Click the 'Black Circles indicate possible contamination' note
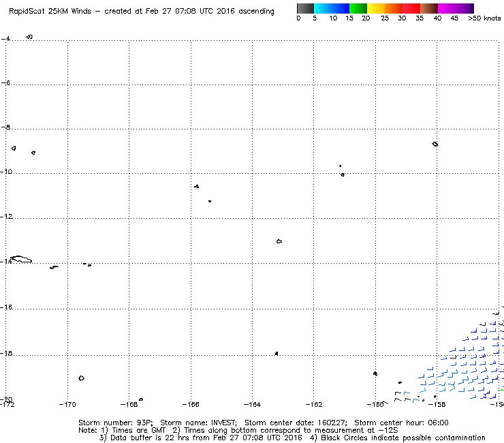This screenshot has height=443, width=504. point(403,438)
